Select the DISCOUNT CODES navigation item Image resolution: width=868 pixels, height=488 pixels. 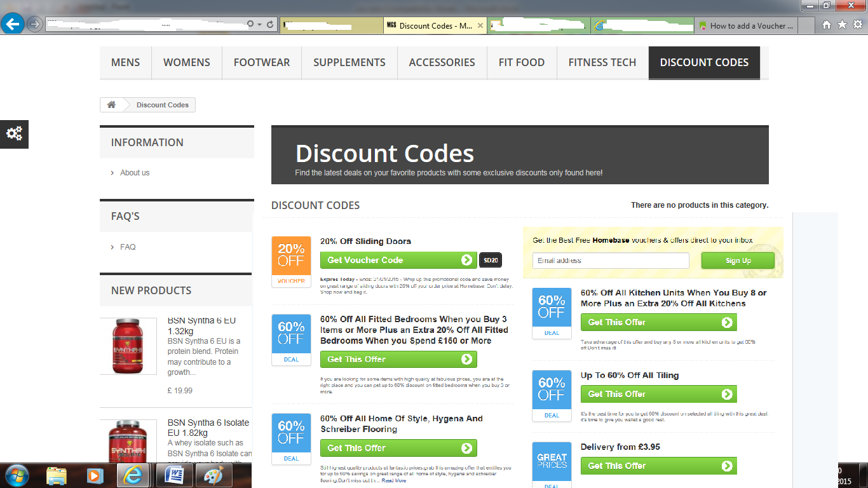pyautogui.click(x=704, y=62)
